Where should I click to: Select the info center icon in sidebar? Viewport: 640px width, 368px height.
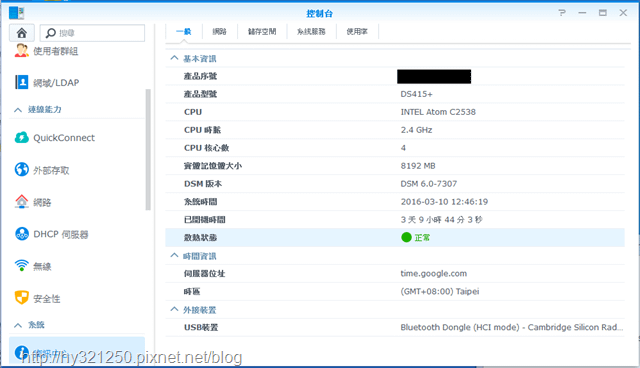[x=22, y=352]
